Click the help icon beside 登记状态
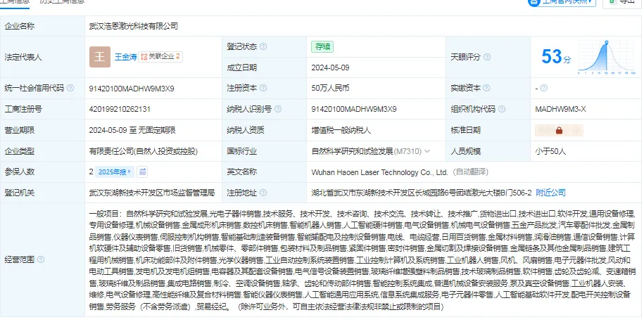 tap(263, 46)
